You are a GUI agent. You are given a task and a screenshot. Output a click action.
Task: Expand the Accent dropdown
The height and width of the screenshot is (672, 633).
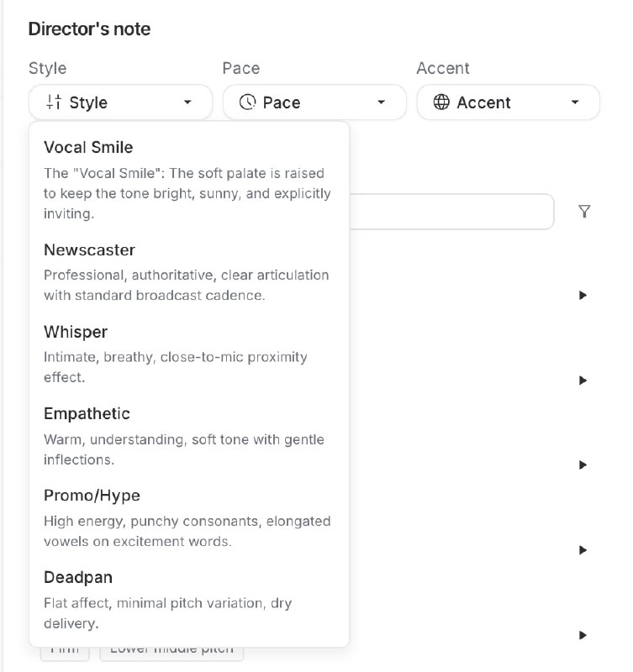(508, 102)
